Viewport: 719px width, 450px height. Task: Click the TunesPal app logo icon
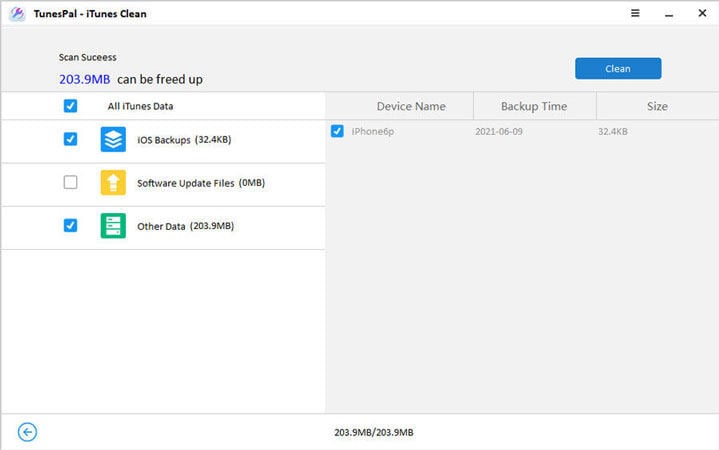tap(17, 14)
